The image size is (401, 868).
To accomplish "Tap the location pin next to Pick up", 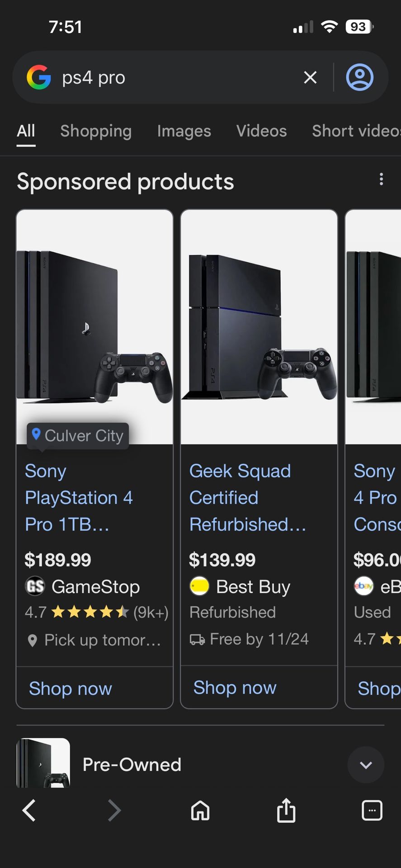I will (32, 640).
